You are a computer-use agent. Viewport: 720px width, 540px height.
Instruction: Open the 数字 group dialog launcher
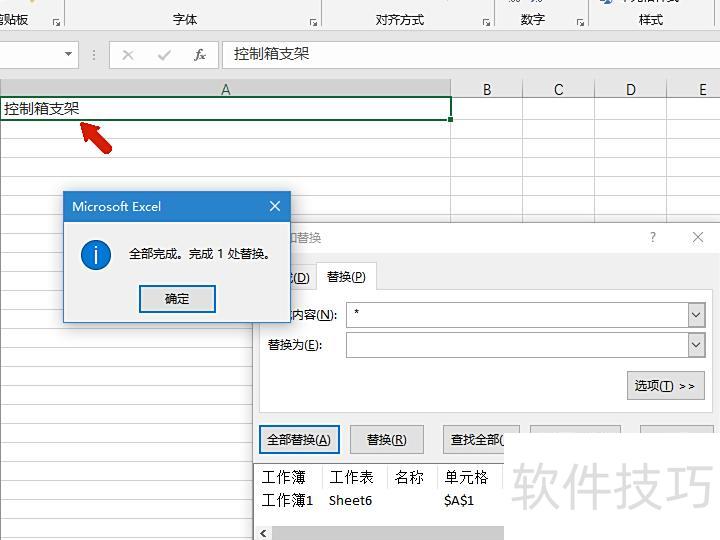(580, 21)
